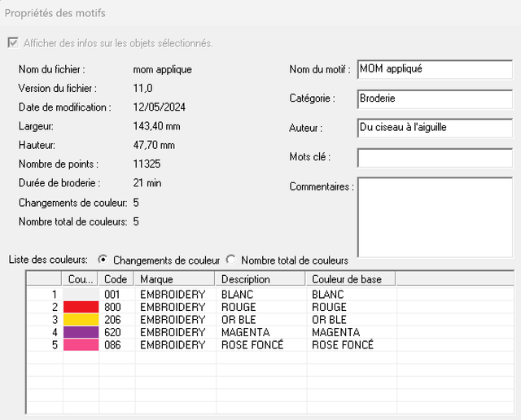Viewport: 521px width, 420px height.
Task: Select row 3 with code 206
Action: pyautogui.click(x=270, y=320)
